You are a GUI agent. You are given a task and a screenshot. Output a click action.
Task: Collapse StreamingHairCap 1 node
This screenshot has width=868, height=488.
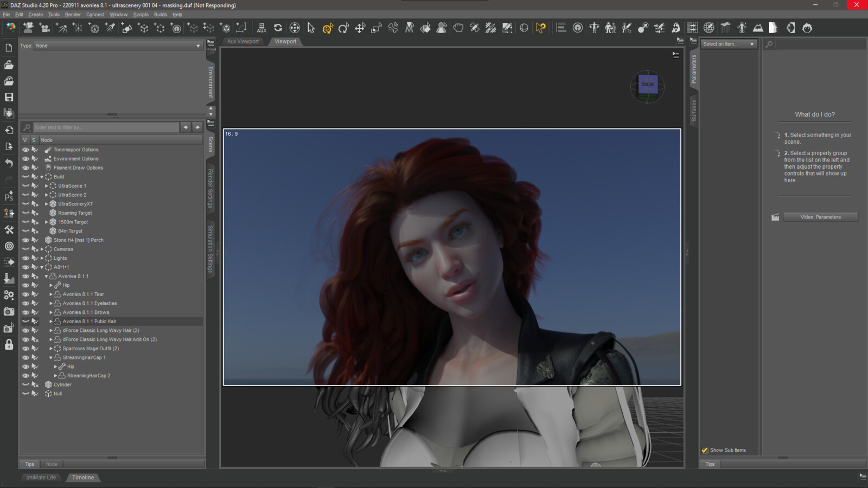(x=51, y=358)
